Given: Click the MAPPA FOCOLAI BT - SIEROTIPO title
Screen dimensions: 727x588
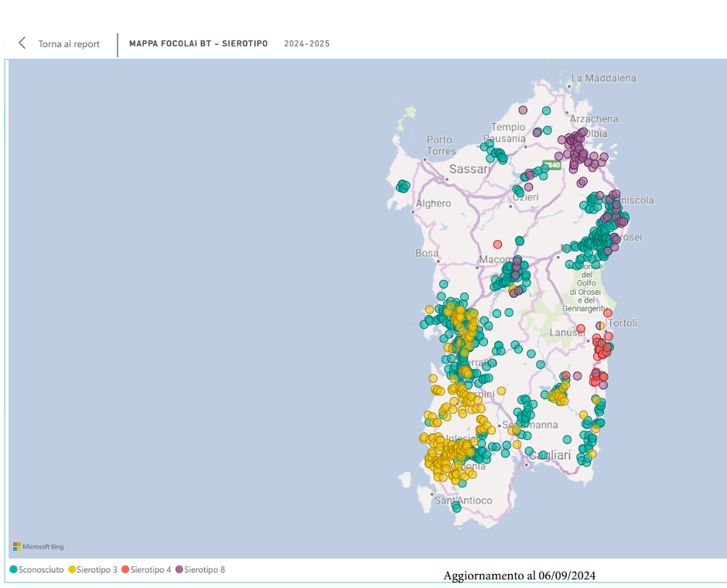Looking at the screenshot, I should tap(198, 44).
